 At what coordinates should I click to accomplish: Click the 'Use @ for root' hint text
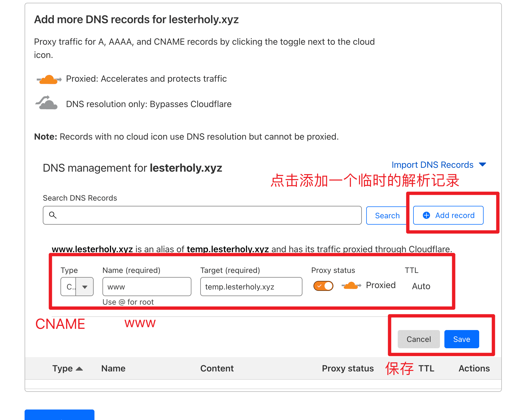[x=128, y=302]
